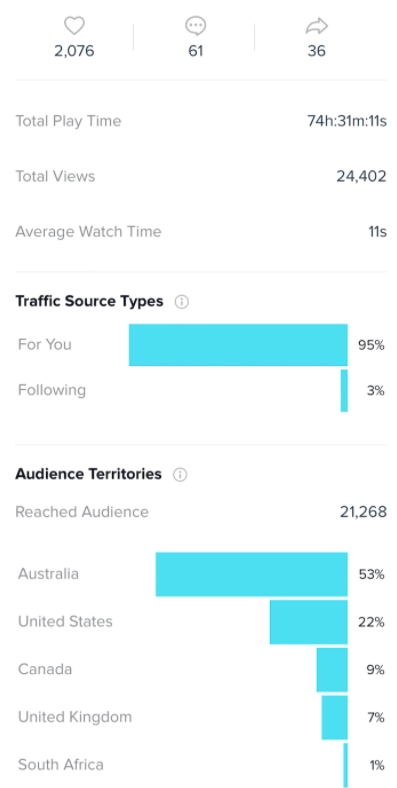Click the United States audience bar

[309, 622]
